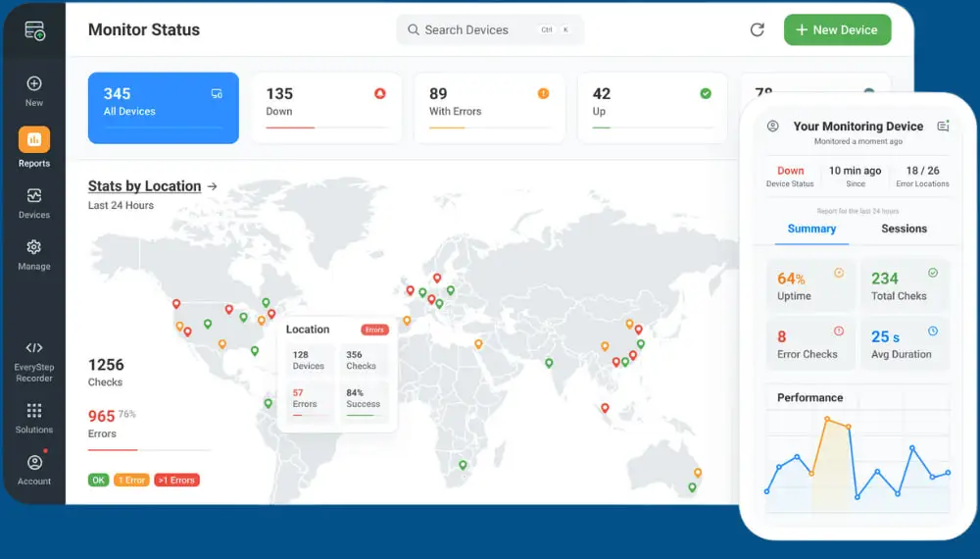The width and height of the screenshot is (980, 559).
Task: Switch to the Summary tab
Action: (x=811, y=229)
